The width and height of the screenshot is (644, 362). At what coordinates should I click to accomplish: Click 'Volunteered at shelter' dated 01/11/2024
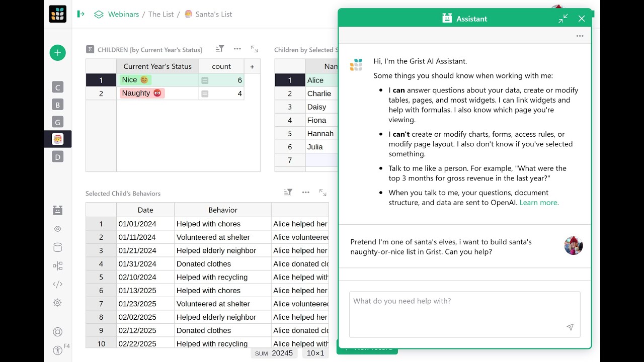(223, 237)
